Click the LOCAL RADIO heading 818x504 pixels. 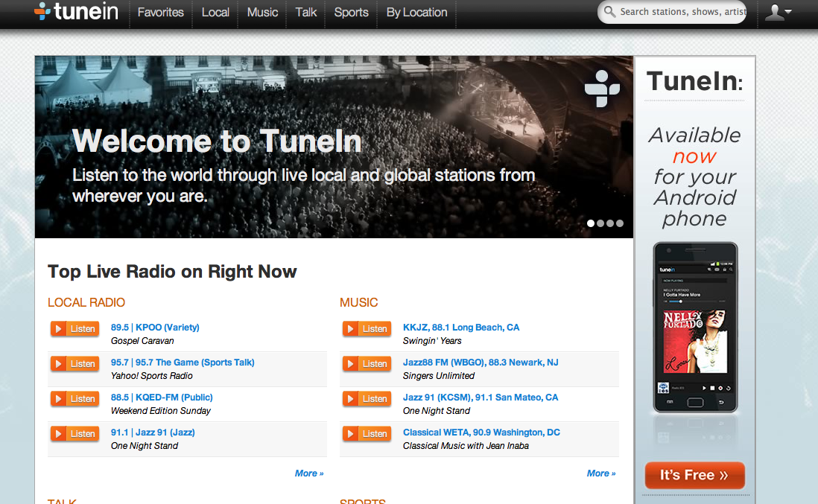pos(86,302)
